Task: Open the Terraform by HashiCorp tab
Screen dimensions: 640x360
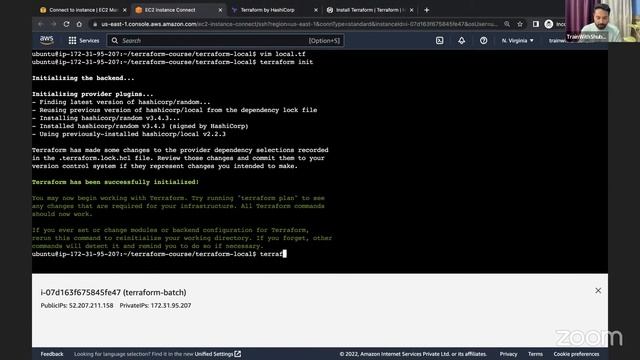Action: 274,10
